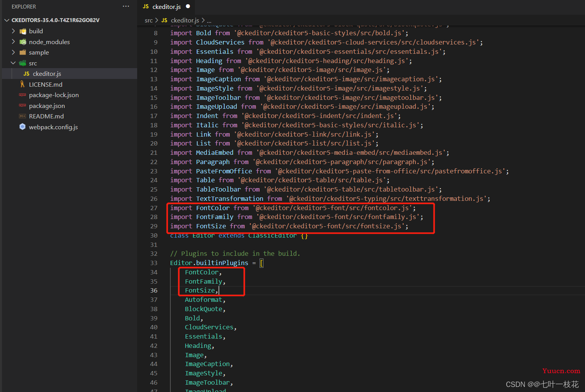Click the opening bracket after builtinPlugins
This screenshot has width=585, height=392.
(262, 263)
